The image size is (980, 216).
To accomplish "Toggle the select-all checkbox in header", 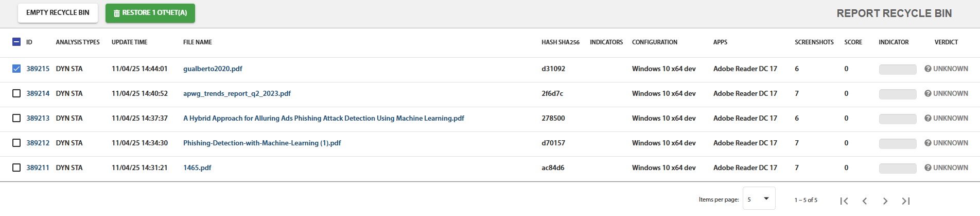I will (16, 42).
